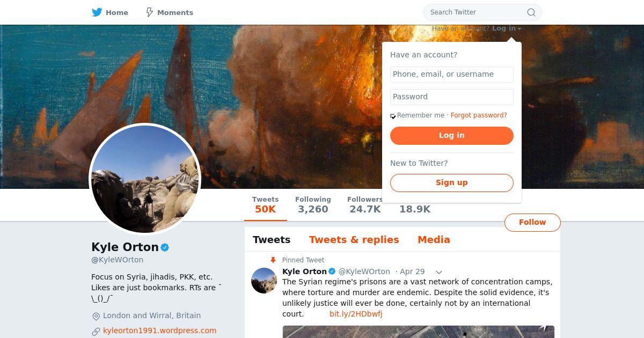The height and width of the screenshot is (338, 644).
Task: Click the pinned tweet pin icon
Action: pos(273,260)
